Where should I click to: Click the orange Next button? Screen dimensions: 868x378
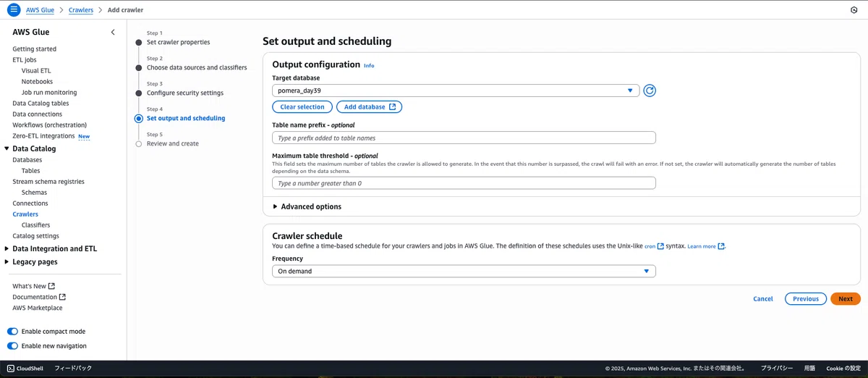pos(846,299)
